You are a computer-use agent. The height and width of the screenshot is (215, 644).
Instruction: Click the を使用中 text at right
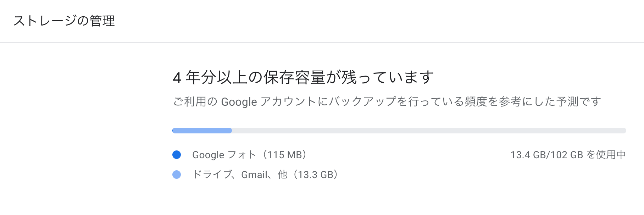(606, 155)
